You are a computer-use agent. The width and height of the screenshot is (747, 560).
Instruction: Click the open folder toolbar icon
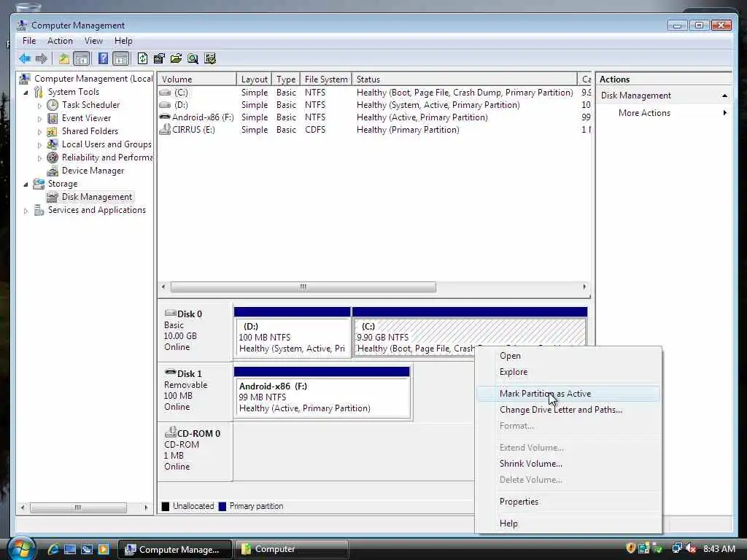click(176, 58)
